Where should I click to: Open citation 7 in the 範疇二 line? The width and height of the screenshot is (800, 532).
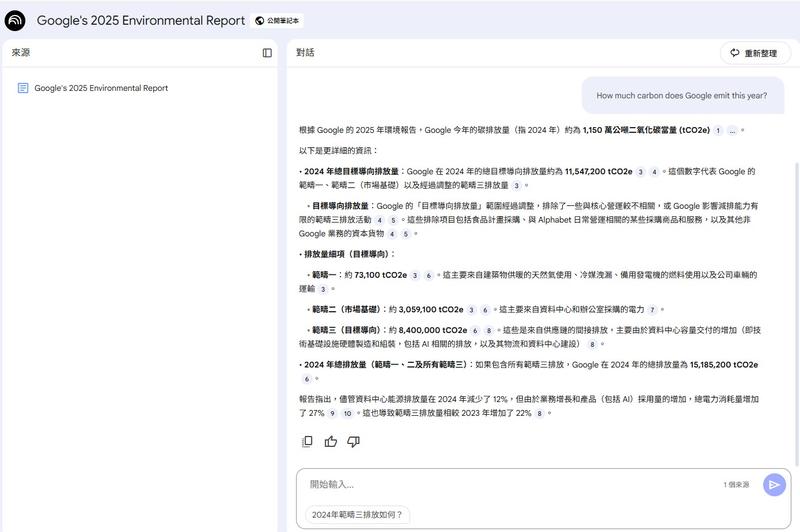point(652,310)
